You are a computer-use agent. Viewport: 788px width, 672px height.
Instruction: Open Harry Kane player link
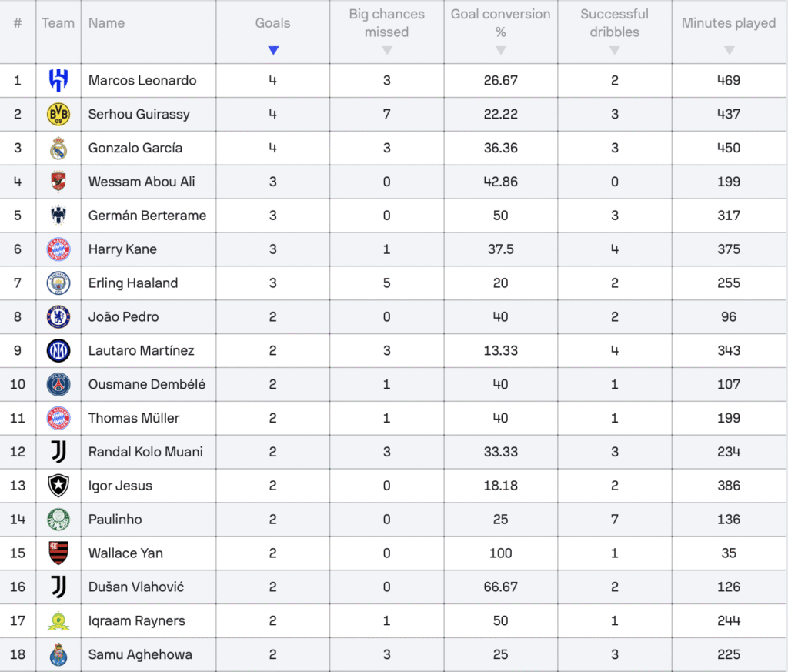pos(122,249)
